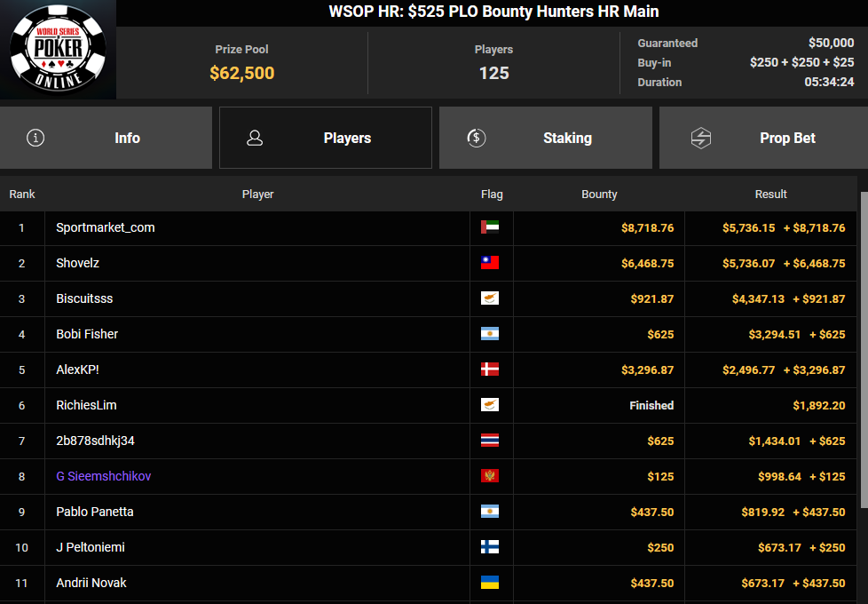868x604 pixels.
Task: Select player RichiesLim
Action: click(86, 405)
